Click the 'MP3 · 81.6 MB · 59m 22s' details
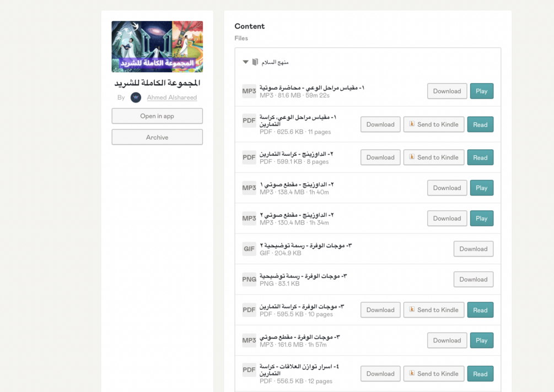Screen dimensions: 554x392 (295, 95)
